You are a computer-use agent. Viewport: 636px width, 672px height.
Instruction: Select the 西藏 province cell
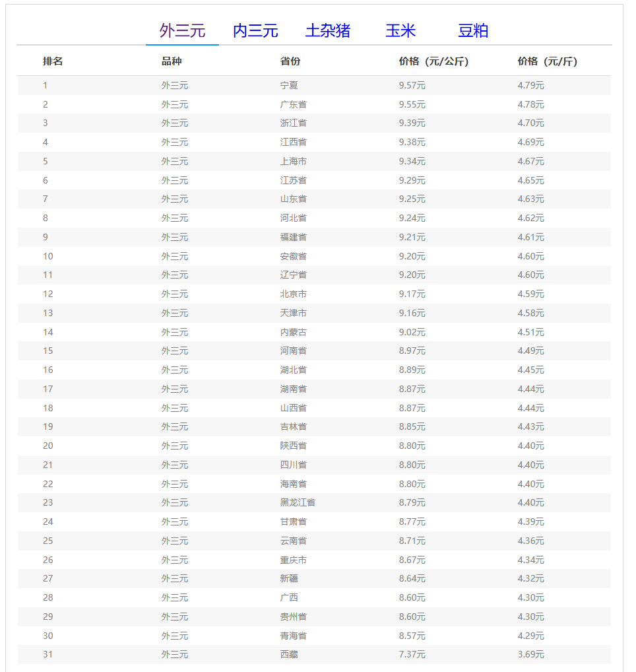[289, 654]
